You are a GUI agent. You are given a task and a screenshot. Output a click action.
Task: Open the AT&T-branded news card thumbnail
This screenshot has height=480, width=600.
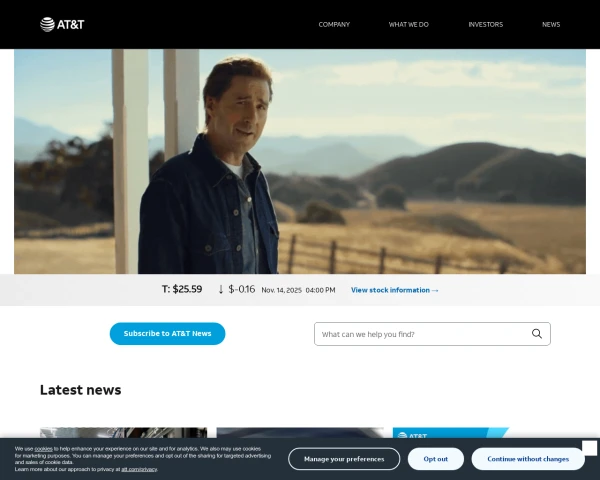tap(450, 433)
